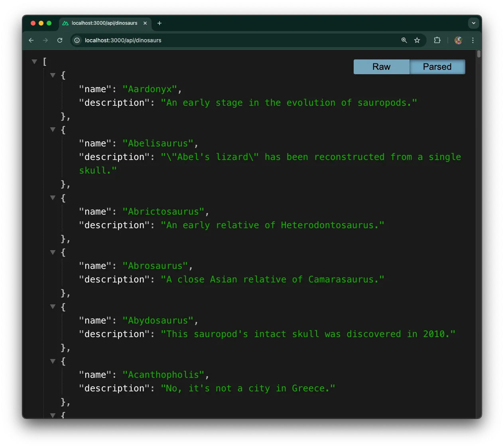Toggle the dinosaurs tab search chevron
504x448 pixels.
coord(473,23)
